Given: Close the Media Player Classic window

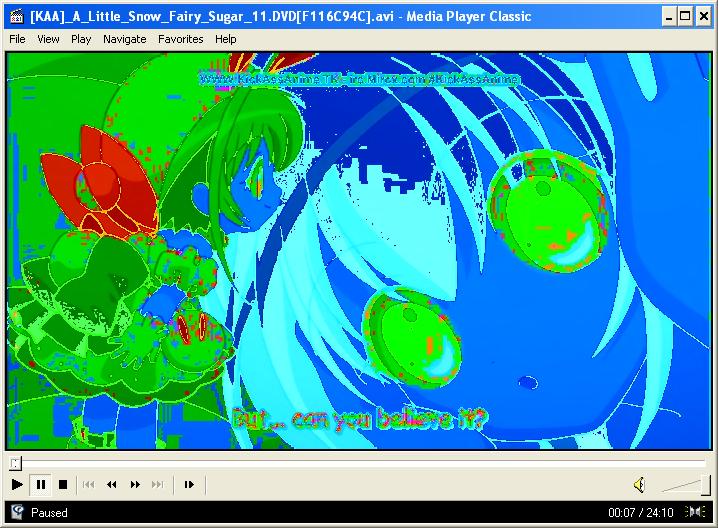Looking at the screenshot, I should 704,17.
